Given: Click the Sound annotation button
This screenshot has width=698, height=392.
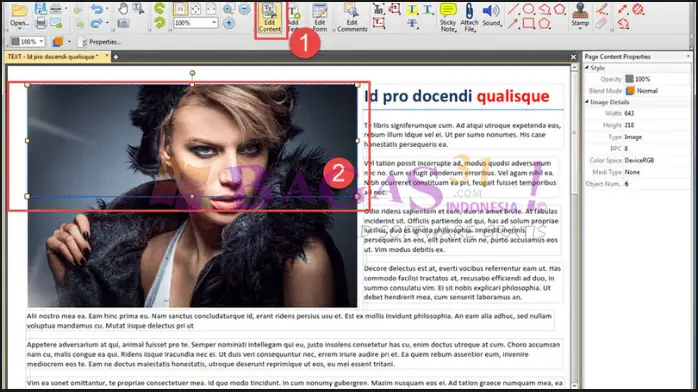Looking at the screenshot, I should (x=491, y=15).
